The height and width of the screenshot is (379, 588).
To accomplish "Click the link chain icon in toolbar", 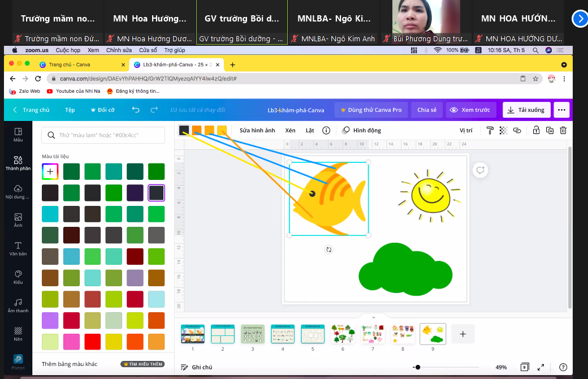I will [517, 131].
